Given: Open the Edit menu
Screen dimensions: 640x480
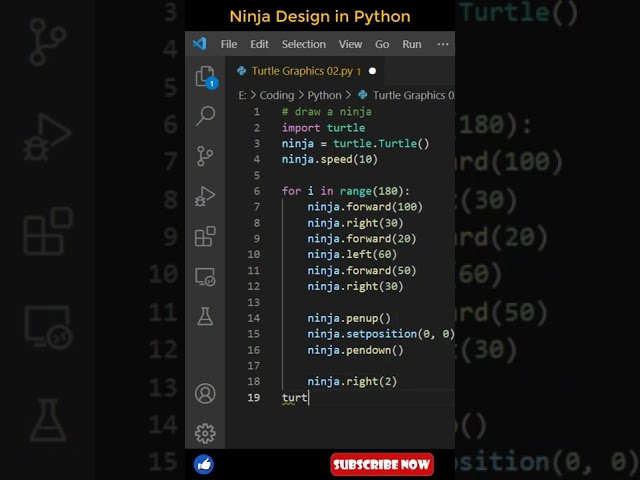Looking at the screenshot, I should point(259,44).
